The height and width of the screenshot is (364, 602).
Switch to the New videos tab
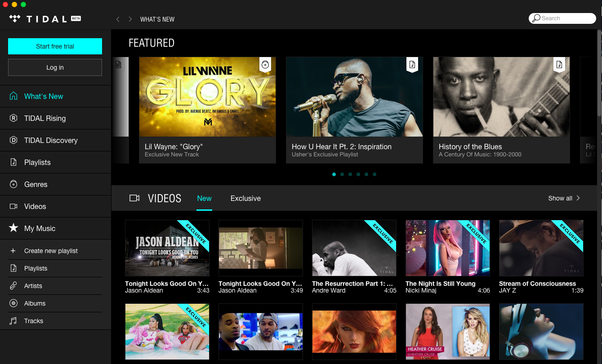(204, 198)
